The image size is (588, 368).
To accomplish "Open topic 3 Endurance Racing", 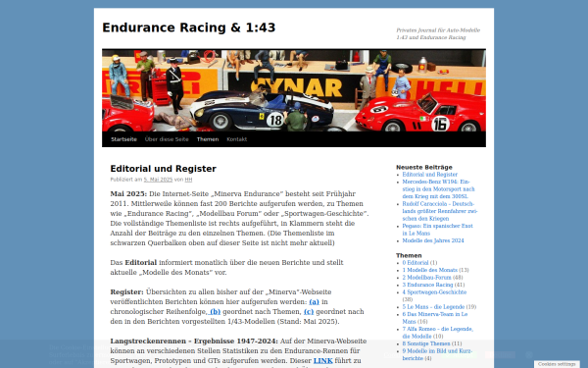I will [427, 285].
